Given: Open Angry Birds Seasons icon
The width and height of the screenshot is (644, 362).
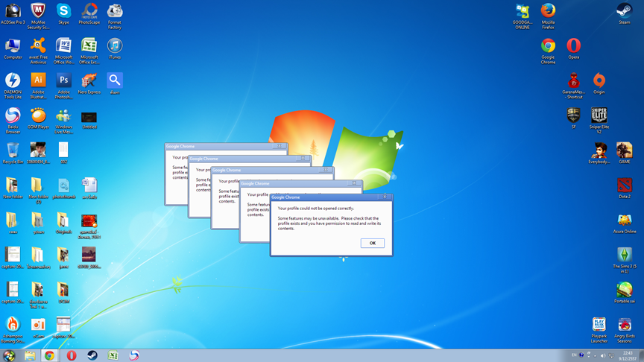Looking at the screenshot, I should point(625,330).
